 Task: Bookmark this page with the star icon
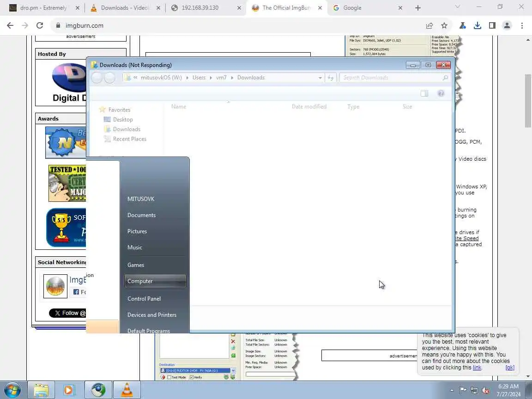(x=444, y=25)
